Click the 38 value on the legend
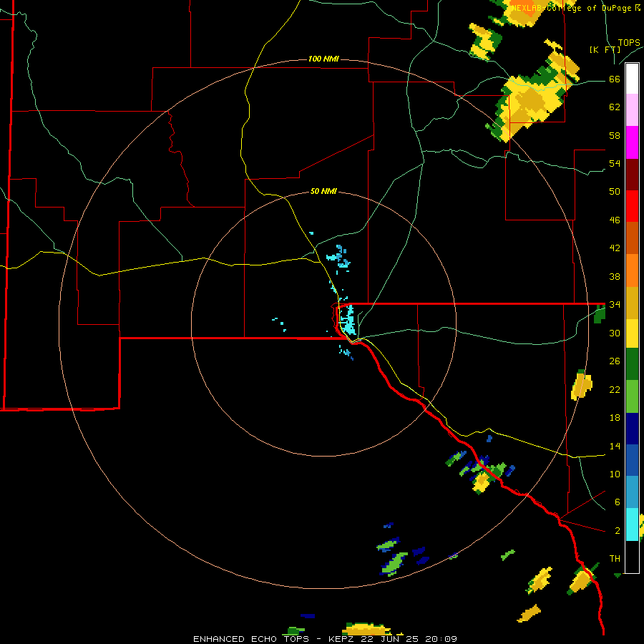 pyautogui.click(x=615, y=276)
